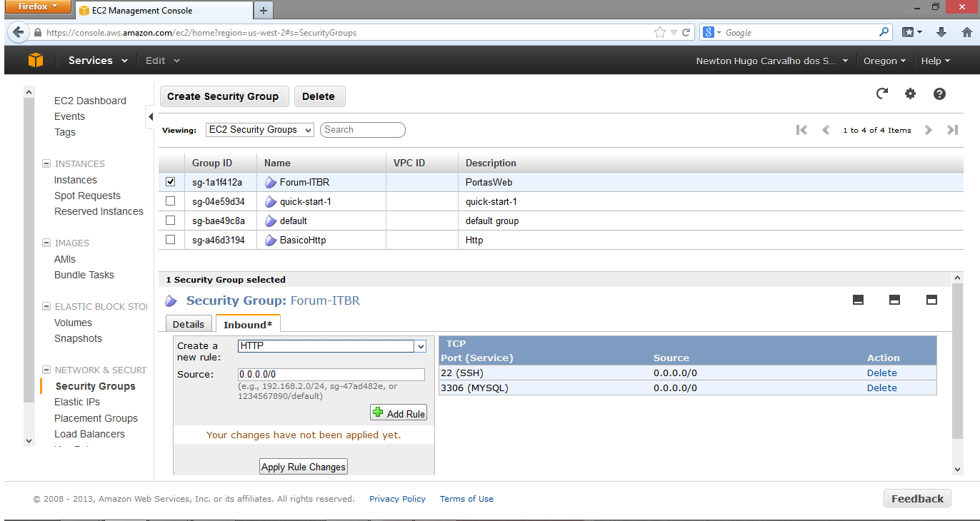Switch to the Details tab

[189, 324]
